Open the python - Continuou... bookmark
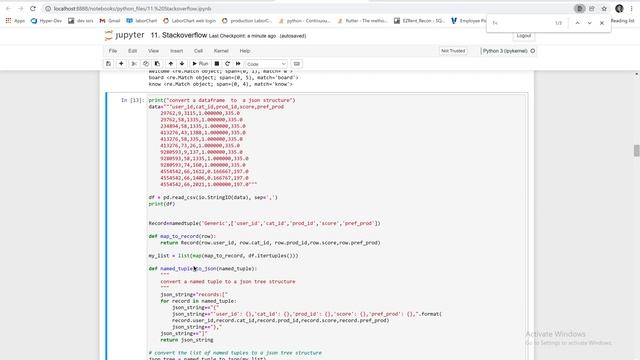640x360 pixels. (304, 21)
